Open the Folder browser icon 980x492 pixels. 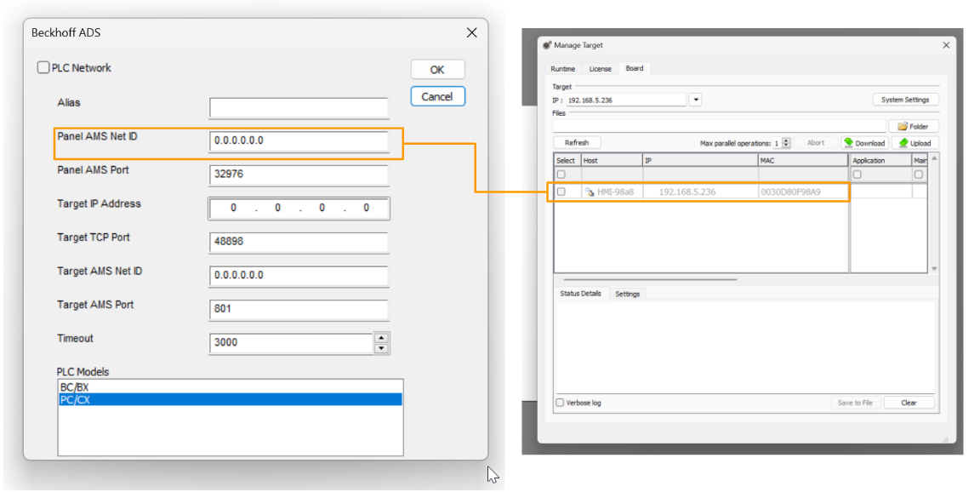[x=903, y=125]
